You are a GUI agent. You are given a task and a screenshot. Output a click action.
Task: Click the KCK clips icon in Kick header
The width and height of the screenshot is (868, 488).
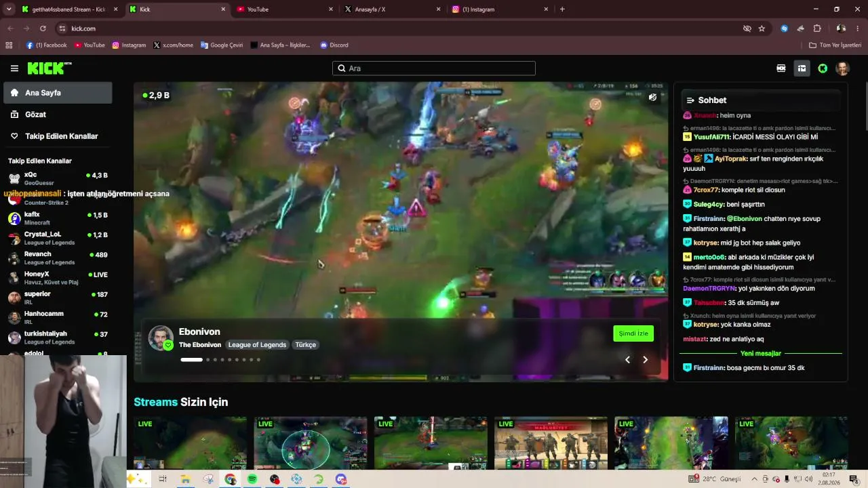coord(781,68)
